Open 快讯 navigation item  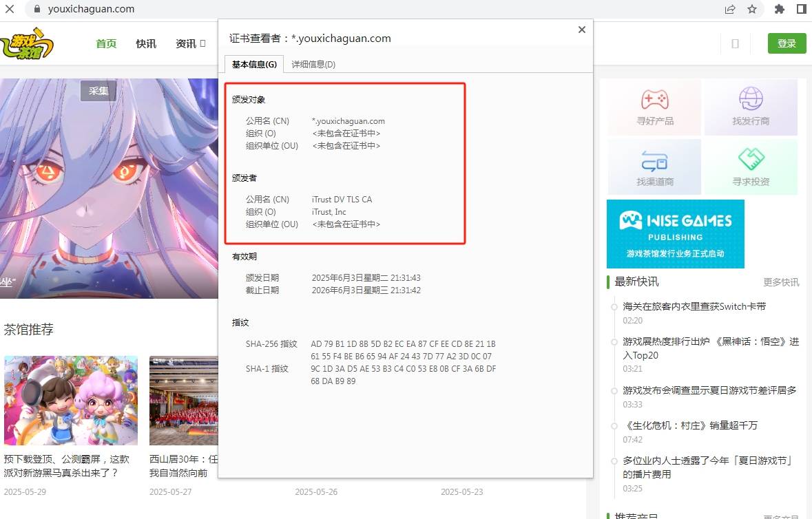point(146,43)
